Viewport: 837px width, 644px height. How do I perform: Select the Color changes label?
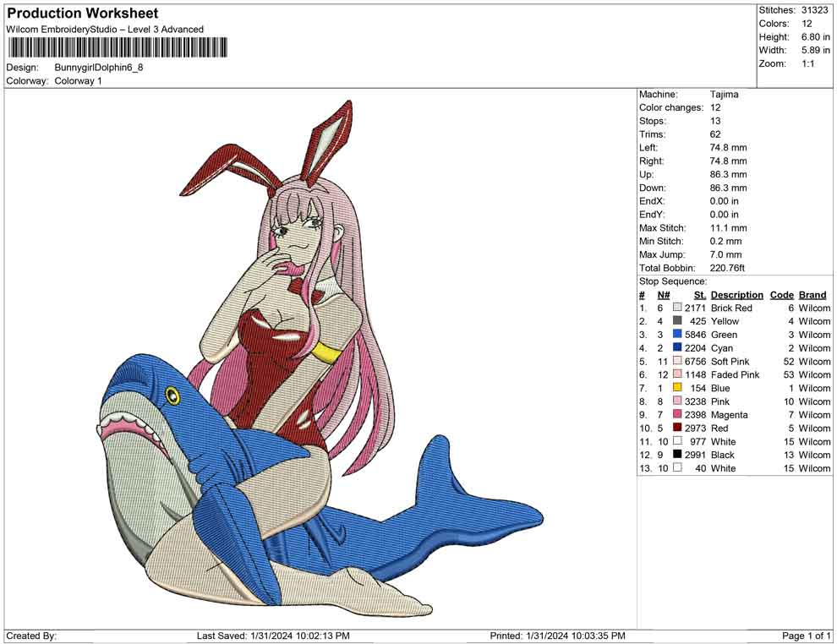coord(671,108)
